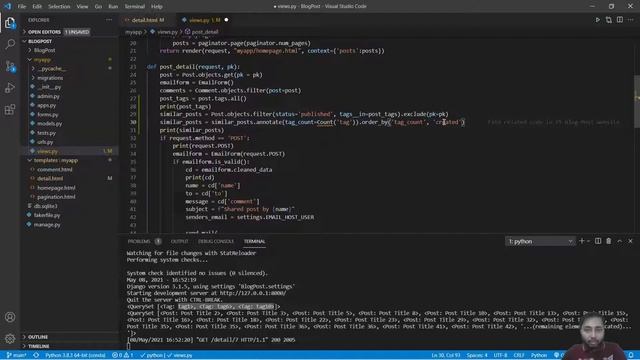Expand the __pycache__ folder
Screen dimensions: 640x360
coord(69,69)
